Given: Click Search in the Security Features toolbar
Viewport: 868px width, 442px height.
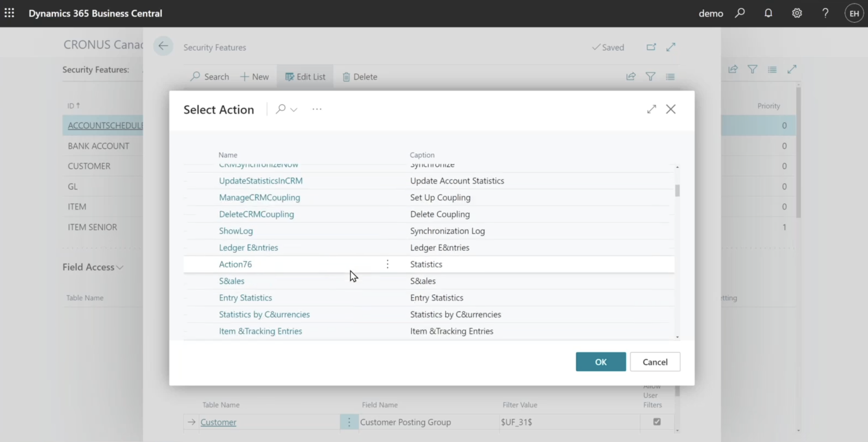Looking at the screenshot, I should pyautogui.click(x=210, y=77).
